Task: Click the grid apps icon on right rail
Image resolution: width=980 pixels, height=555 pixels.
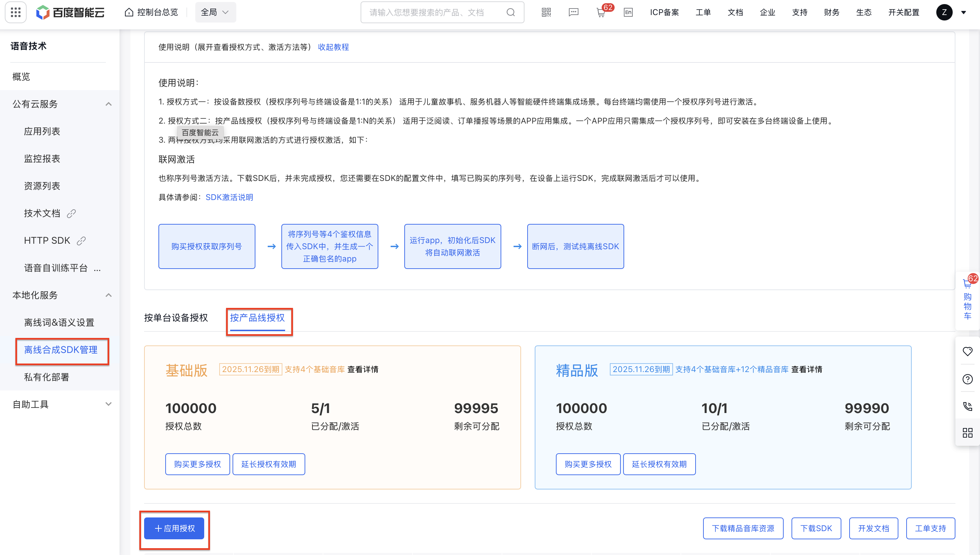Action: pos(967,433)
